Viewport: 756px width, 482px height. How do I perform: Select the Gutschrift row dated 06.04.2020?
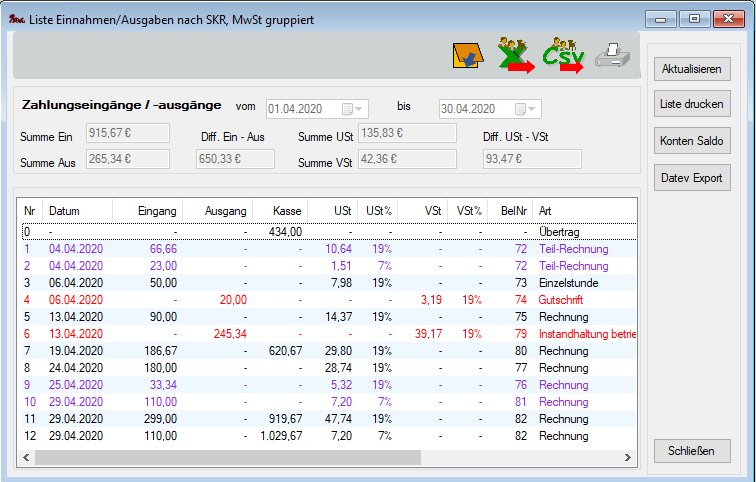300,297
